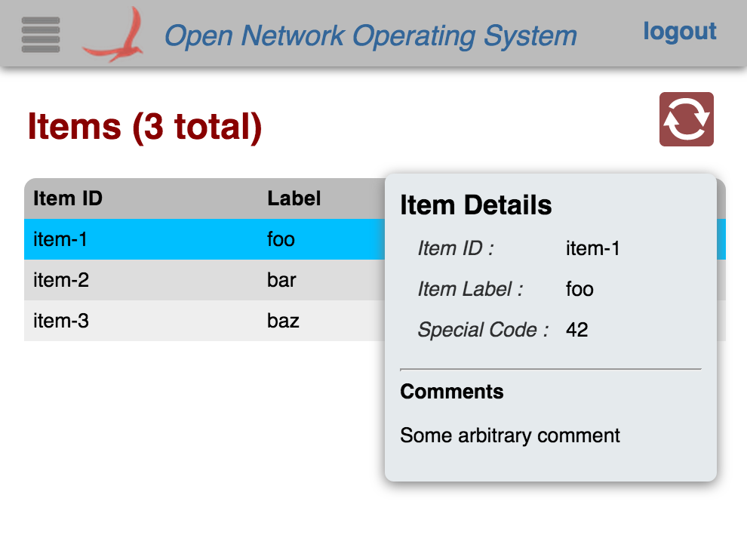The width and height of the screenshot is (747, 560).
Task: Click the baz label cell
Action: 283,321
